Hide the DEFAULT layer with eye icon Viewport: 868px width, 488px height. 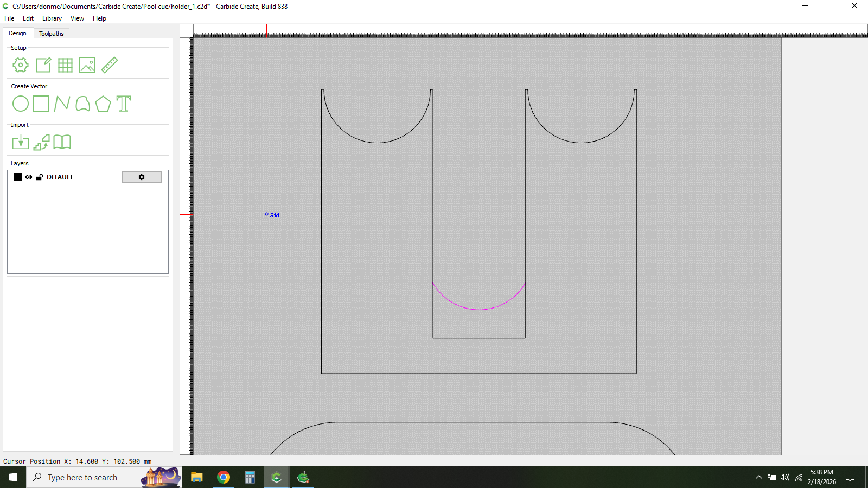[x=29, y=177]
